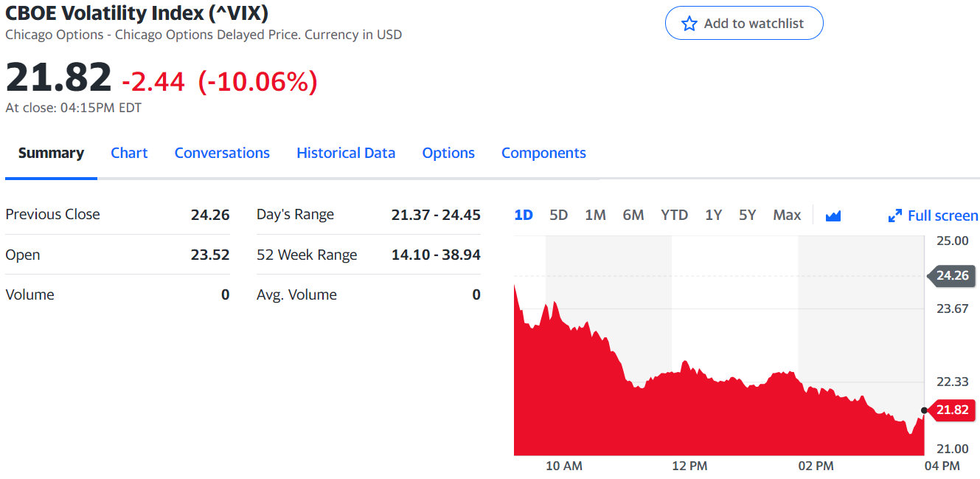Click the end-of-day dot on chart line

point(924,410)
